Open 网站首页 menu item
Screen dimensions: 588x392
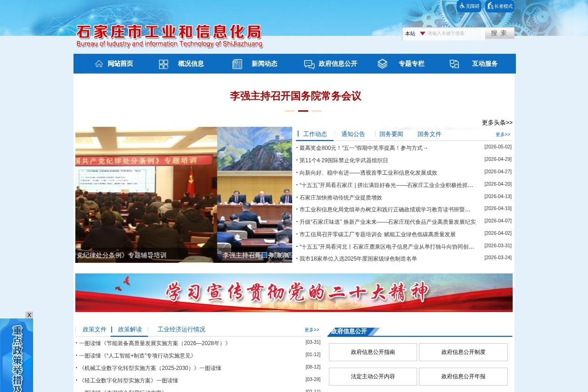click(120, 64)
